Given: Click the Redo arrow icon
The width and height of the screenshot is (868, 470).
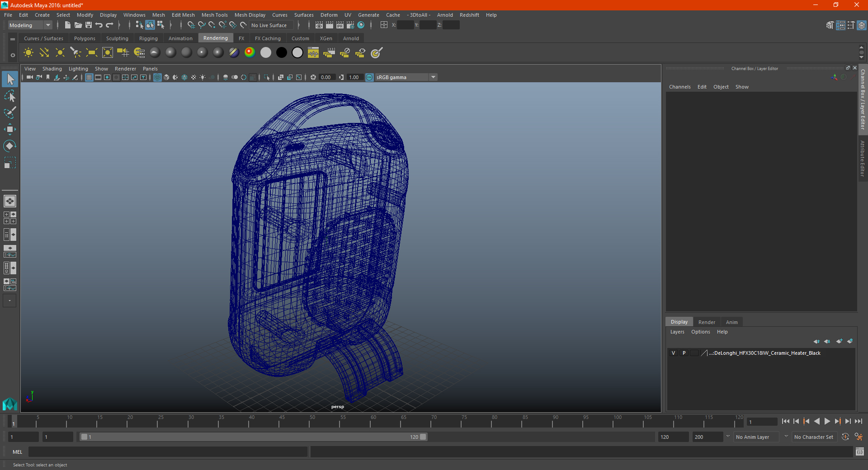Looking at the screenshot, I should [109, 25].
